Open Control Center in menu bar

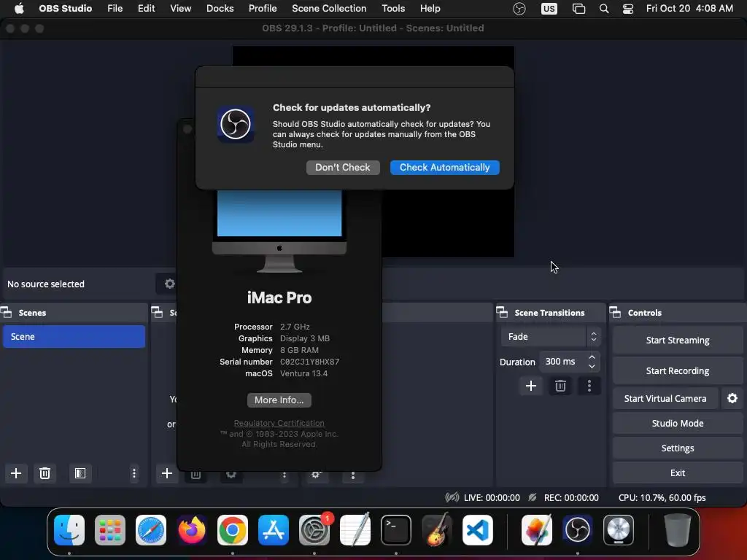628,8
